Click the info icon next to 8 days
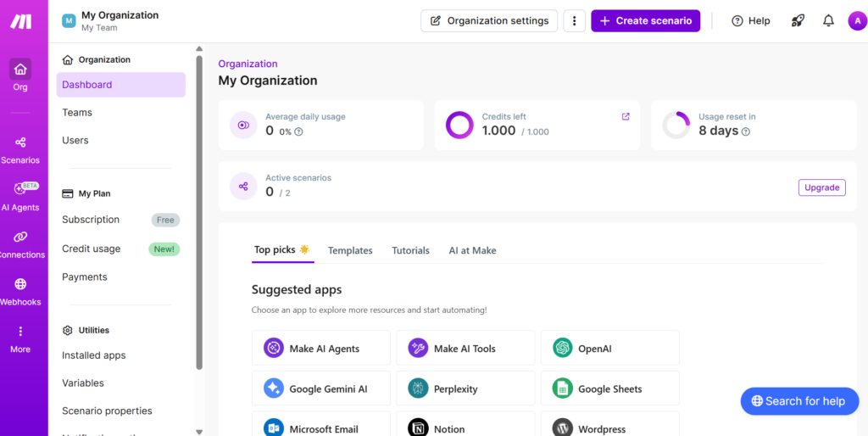Viewport: 868px width, 436px height. point(745,131)
